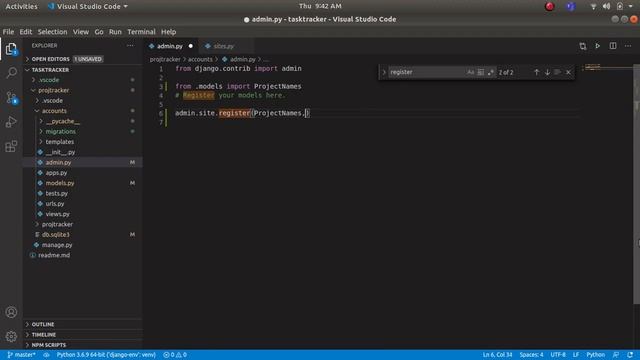
Task: Open models.py in the explorer
Action: (60, 183)
